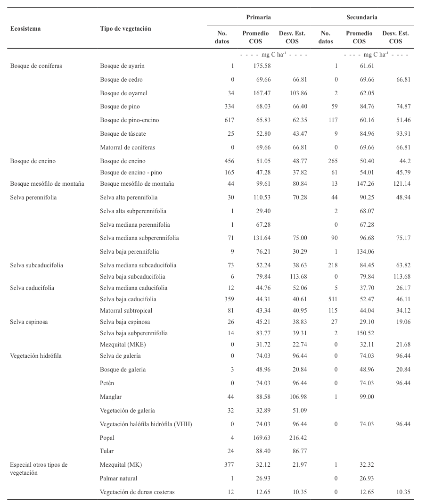434x504 pixels.
Task: Select the Popal row label
Action: 107,438
